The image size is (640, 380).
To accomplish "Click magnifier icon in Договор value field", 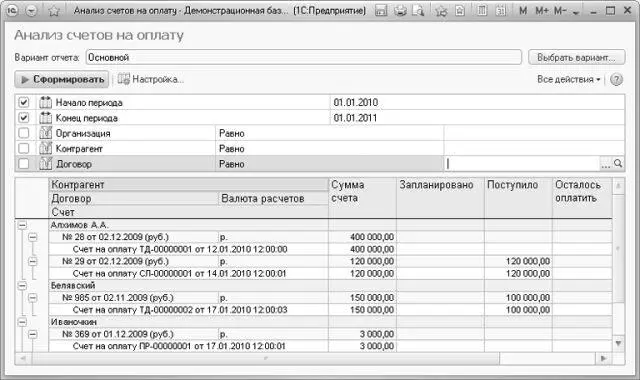I will [x=618, y=164].
